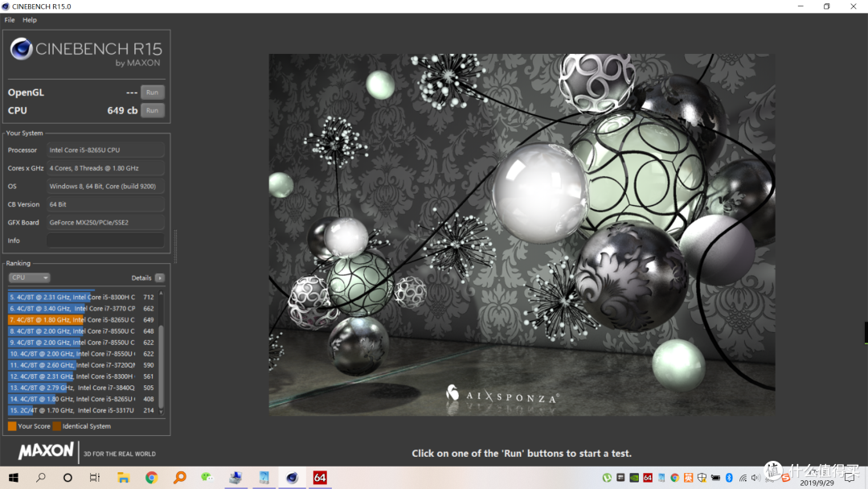Image resolution: width=868 pixels, height=489 pixels.
Task: Open the Windows Start menu
Action: 14,478
